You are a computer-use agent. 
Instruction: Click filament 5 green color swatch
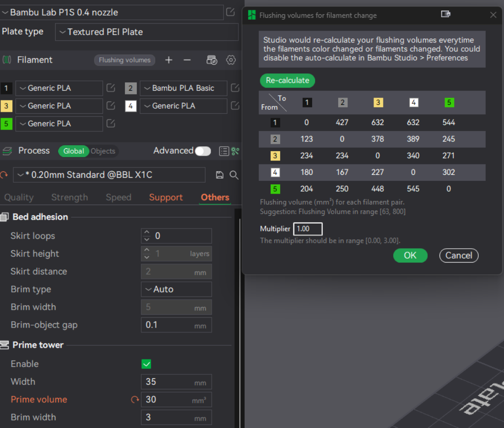click(x=6, y=124)
